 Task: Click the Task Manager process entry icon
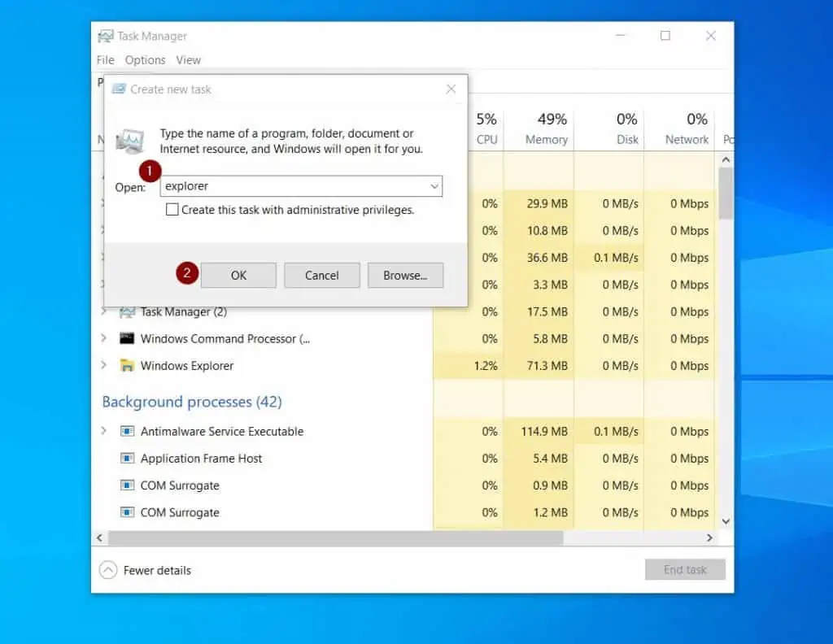[x=126, y=311]
